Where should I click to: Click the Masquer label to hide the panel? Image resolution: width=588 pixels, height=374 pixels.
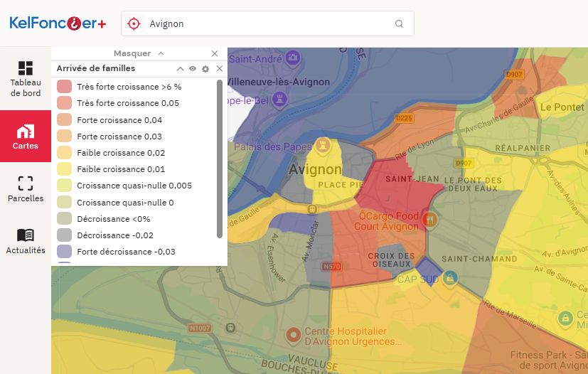tap(132, 53)
